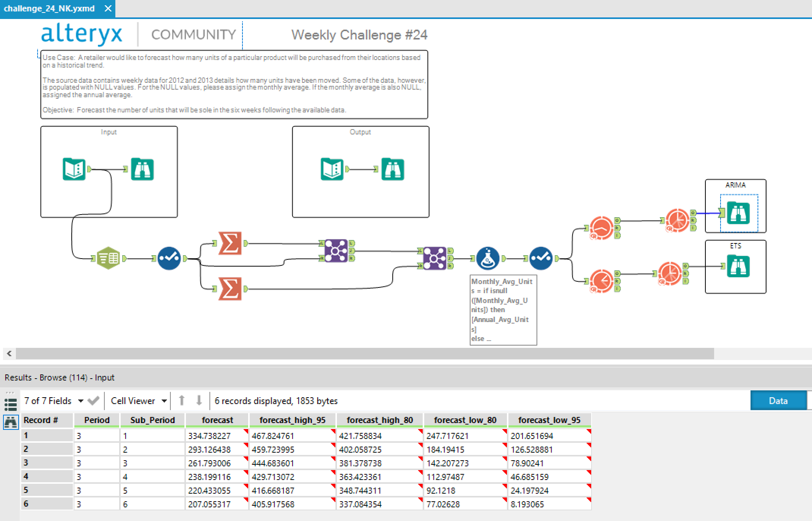The image size is (812, 521).
Task: Open the Input Data tool in the Input container
Action: pyautogui.click(x=74, y=169)
